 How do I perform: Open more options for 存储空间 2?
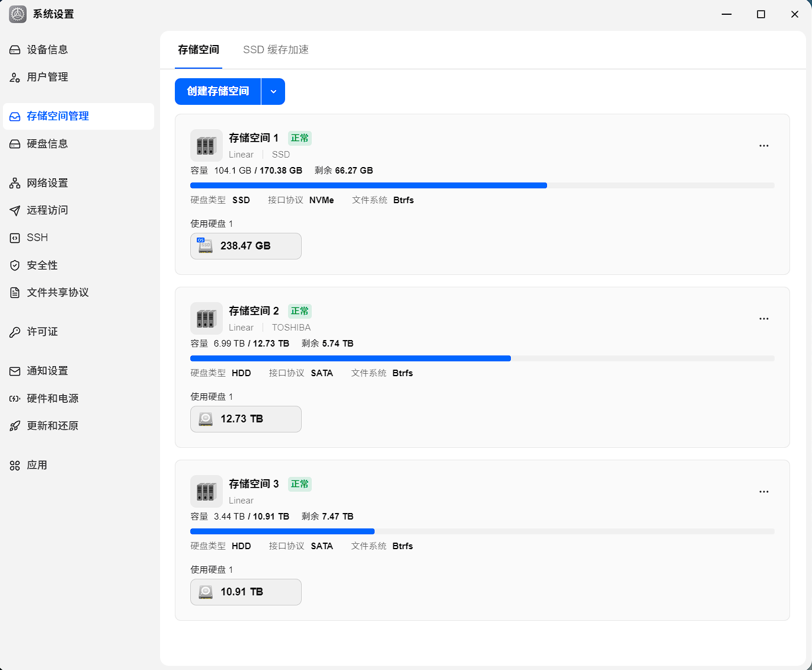pyautogui.click(x=764, y=319)
